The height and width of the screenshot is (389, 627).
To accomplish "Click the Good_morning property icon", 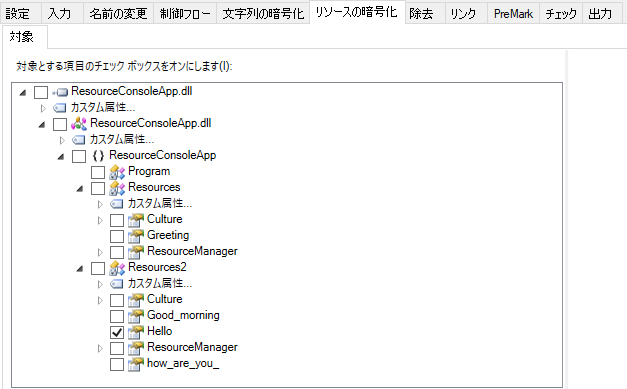I will [136, 316].
